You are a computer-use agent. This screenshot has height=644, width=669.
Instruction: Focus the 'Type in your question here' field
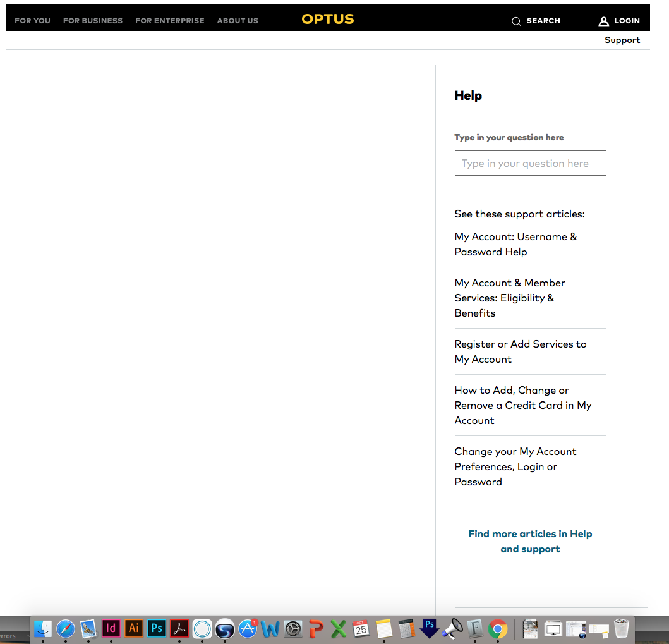(531, 163)
